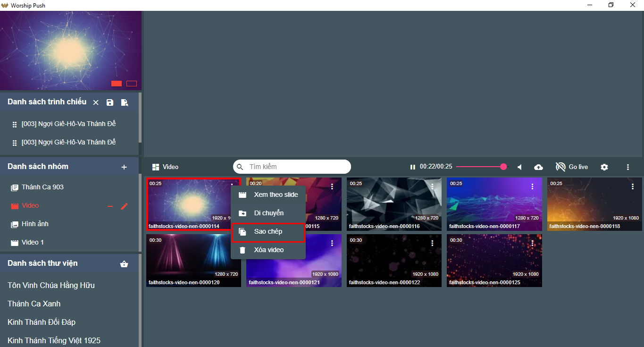
Task: Click the live preview image at top left
Action: (x=71, y=51)
